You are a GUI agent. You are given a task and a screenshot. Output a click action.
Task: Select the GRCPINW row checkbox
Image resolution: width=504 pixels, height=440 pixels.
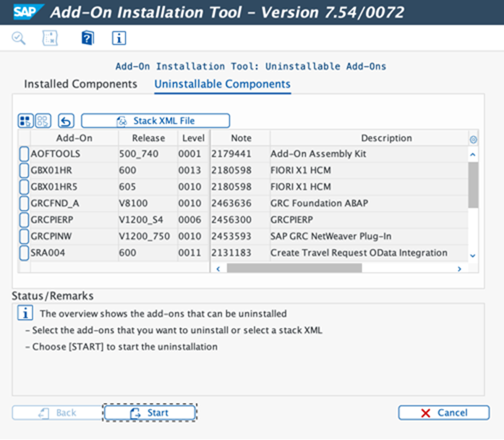24,237
